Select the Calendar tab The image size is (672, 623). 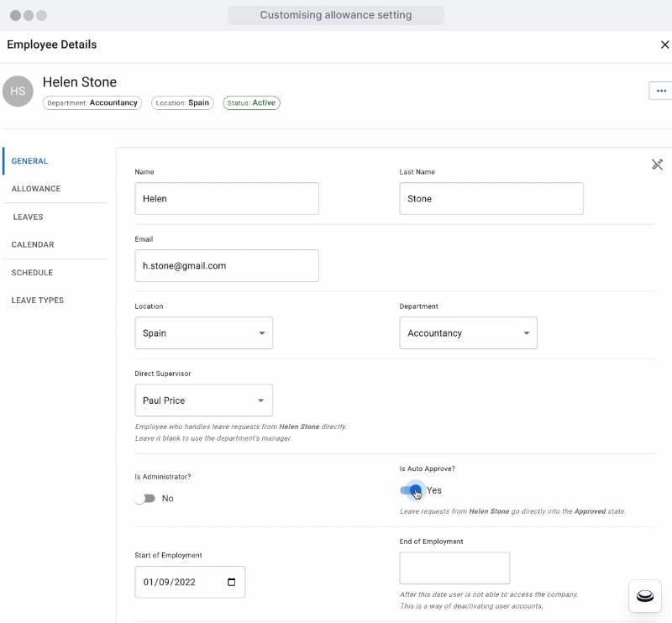coord(33,244)
